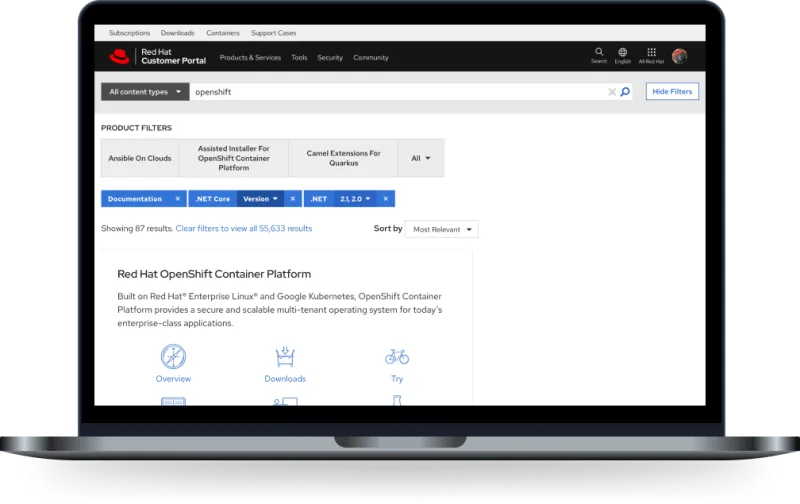This screenshot has width=800, height=504.
Task: Click the Downloads link under basket
Action: [x=285, y=379]
